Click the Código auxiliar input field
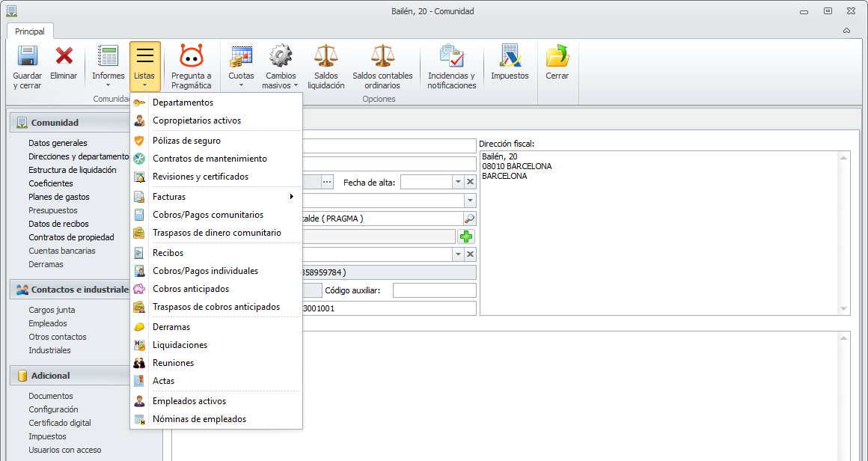This screenshot has height=461, width=868. point(434,290)
